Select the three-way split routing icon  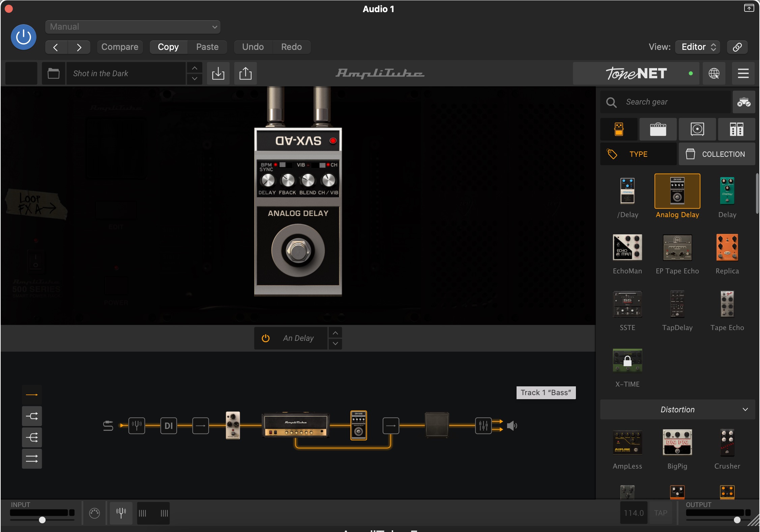[32, 438]
